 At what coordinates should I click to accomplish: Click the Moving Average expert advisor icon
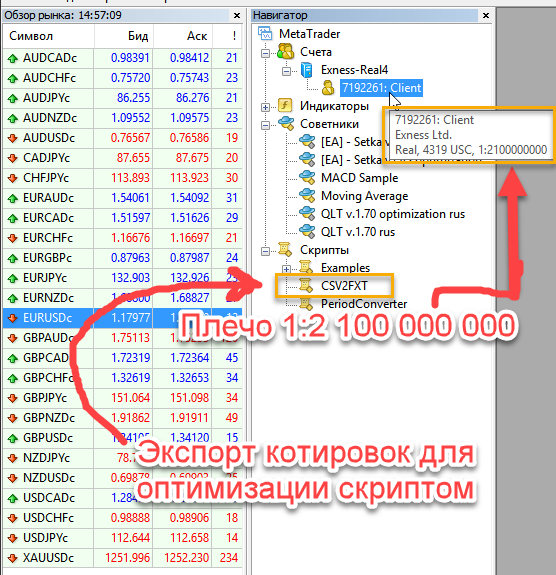pos(307,196)
